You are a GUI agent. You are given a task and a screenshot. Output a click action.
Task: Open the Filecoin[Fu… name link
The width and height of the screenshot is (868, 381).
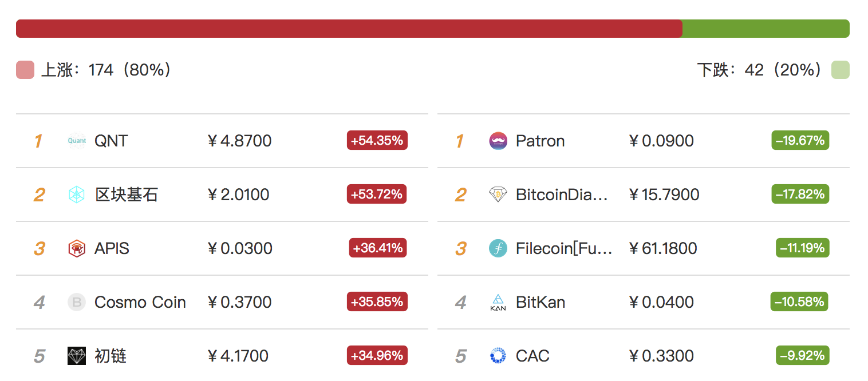coord(564,248)
